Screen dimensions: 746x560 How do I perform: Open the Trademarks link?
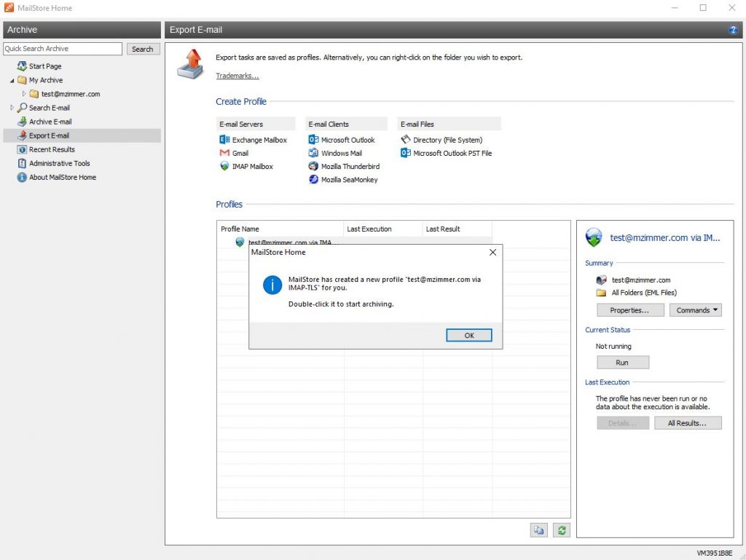pos(237,76)
